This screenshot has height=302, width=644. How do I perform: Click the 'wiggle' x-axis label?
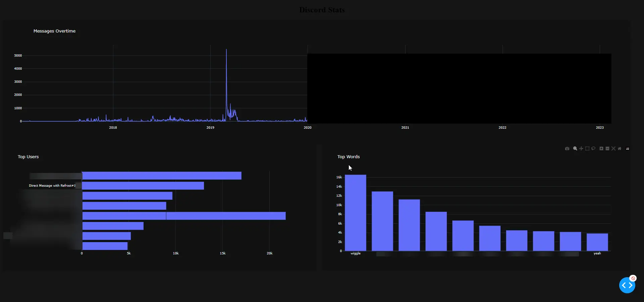pos(356,253)
